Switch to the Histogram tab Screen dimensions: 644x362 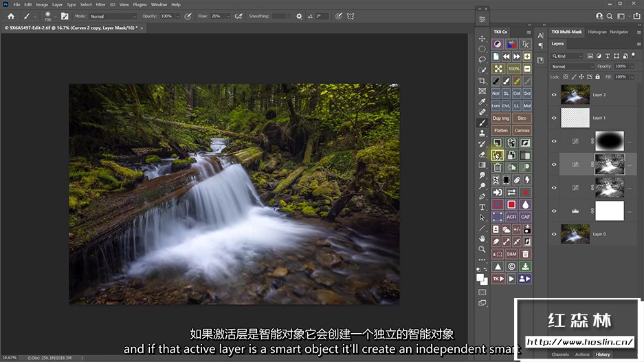tap(597, 32)
